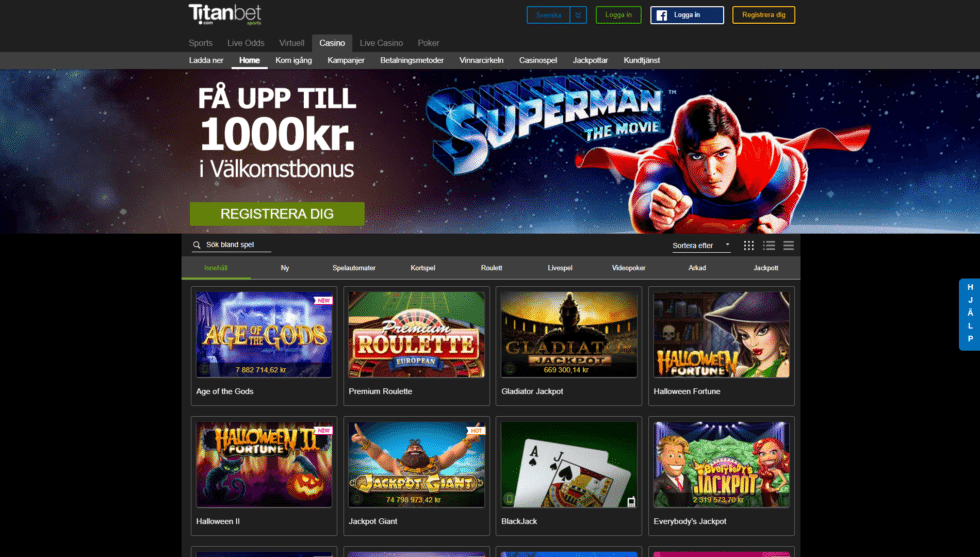Select the Casino top tab

pos(332,43)
